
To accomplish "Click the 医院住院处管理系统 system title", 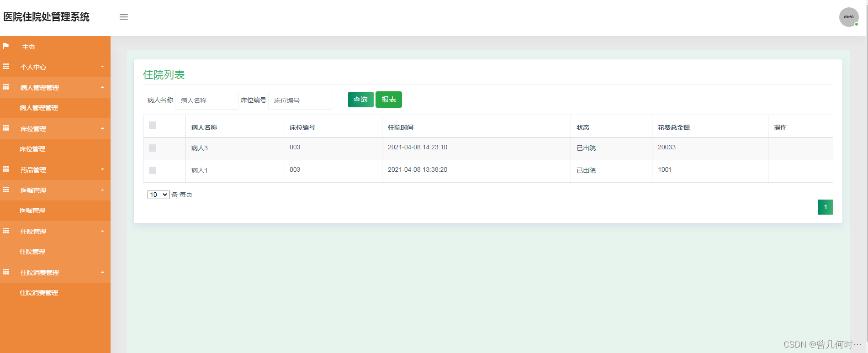I will pos(46,17).
